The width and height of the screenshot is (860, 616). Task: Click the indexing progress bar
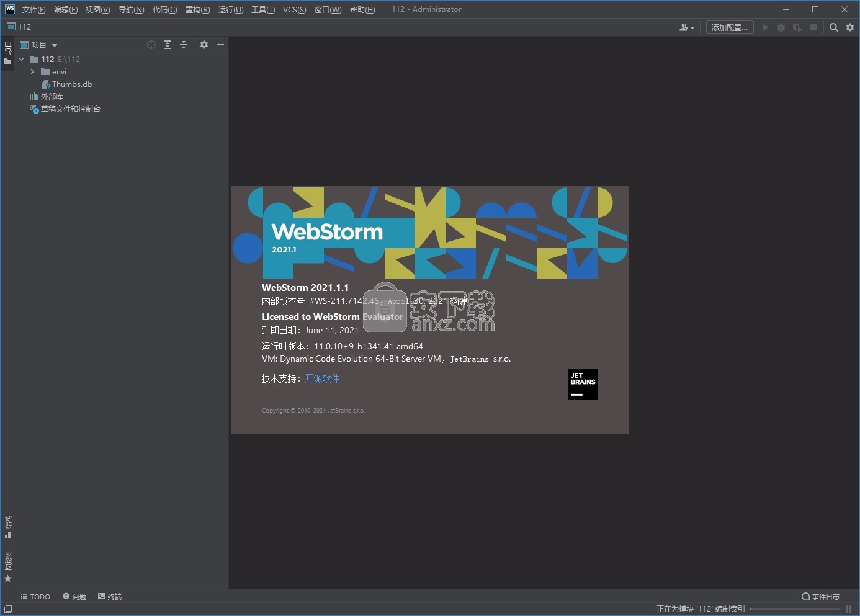coord(795,609)
